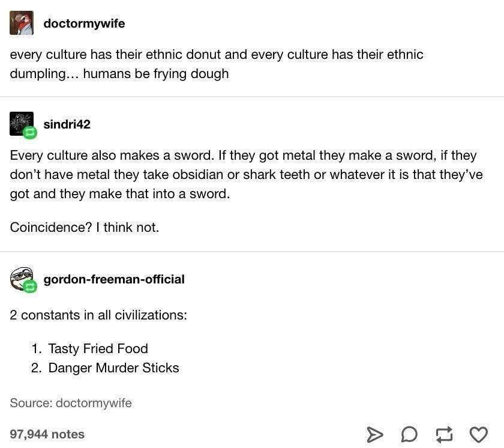This screenshot has width=504, height=448.
Task: Open replies with the speech bubble icon
Action: tap(409, 434)
